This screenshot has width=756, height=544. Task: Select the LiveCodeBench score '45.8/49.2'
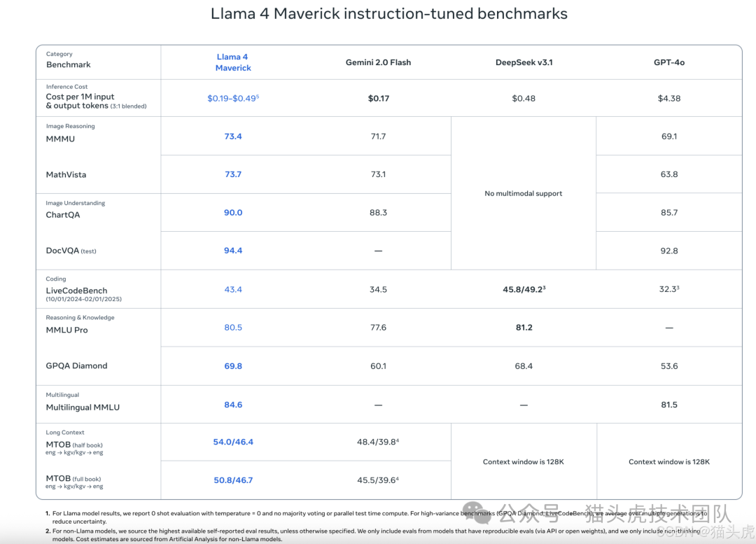[x=524, y=289]
